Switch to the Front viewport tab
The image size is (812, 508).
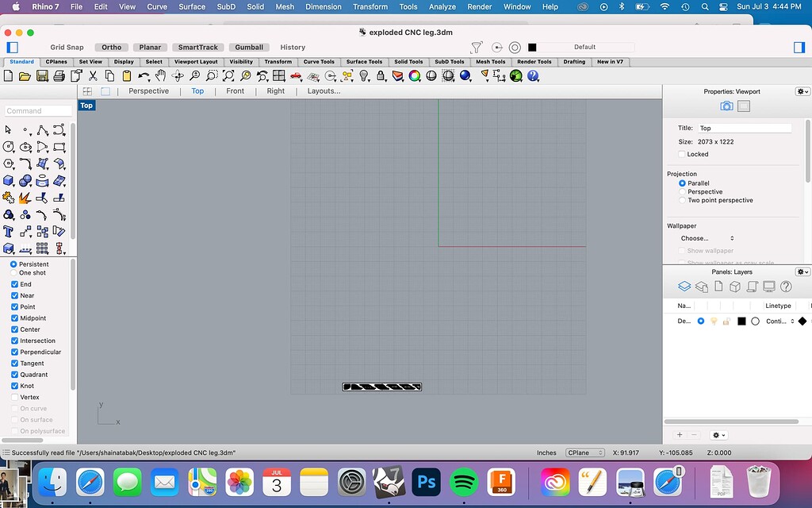(235, 91)
